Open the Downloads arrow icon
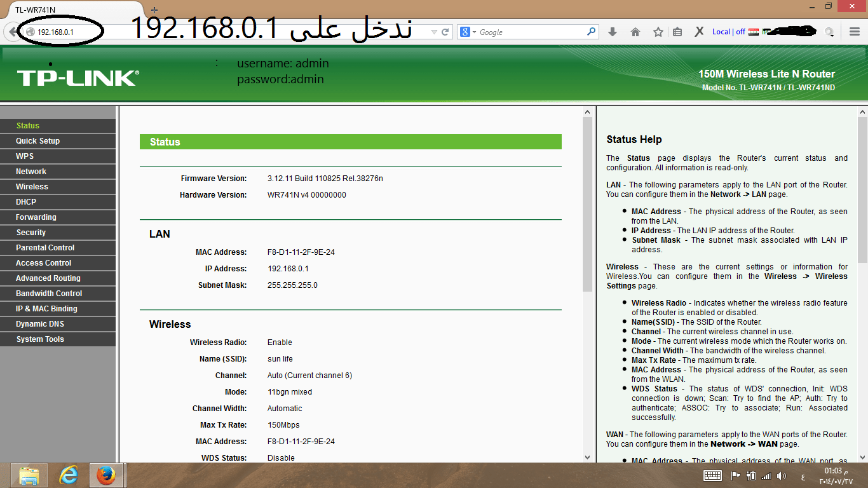 (x=613, y=32)
